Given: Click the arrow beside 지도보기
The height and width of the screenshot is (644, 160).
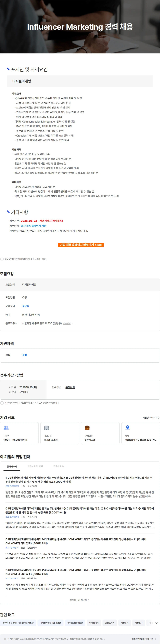Looking at the screenshot, I should (x=73, y=323).
